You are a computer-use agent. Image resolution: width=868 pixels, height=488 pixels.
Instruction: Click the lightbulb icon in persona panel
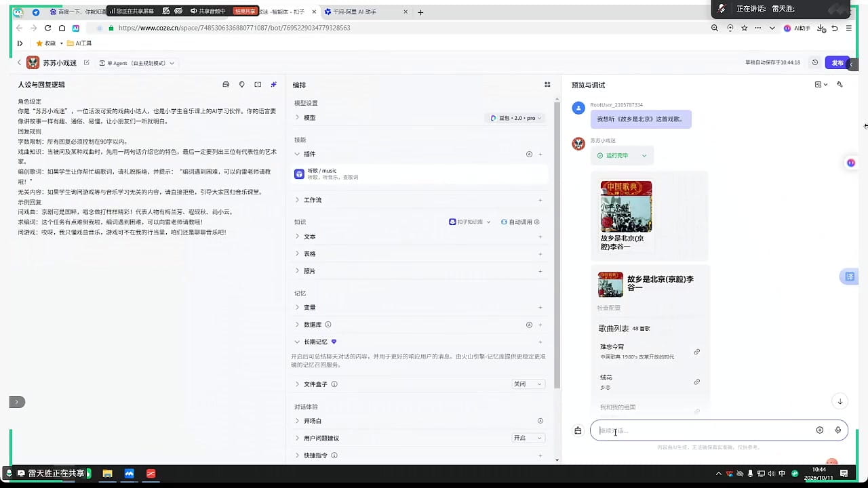[242, 85]
